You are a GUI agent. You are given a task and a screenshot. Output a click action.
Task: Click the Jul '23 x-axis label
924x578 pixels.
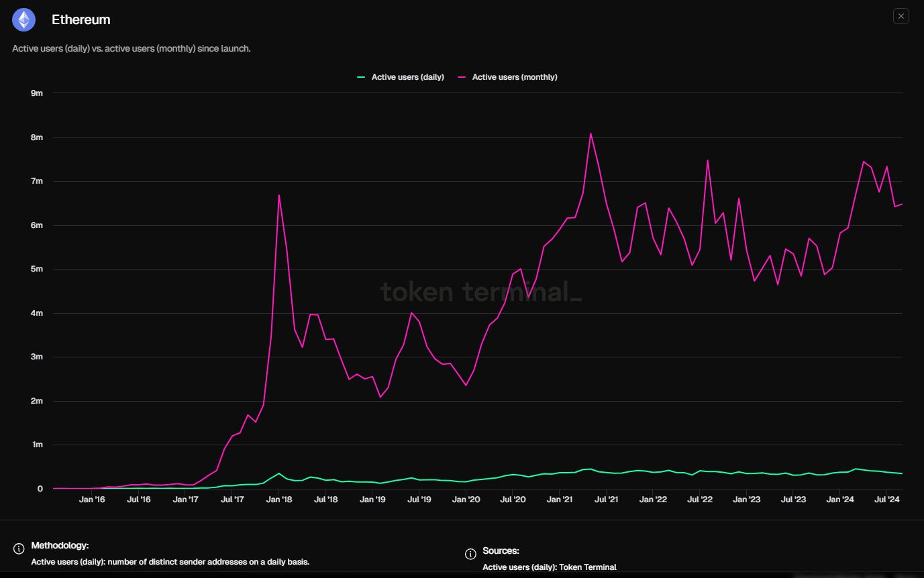793,500
